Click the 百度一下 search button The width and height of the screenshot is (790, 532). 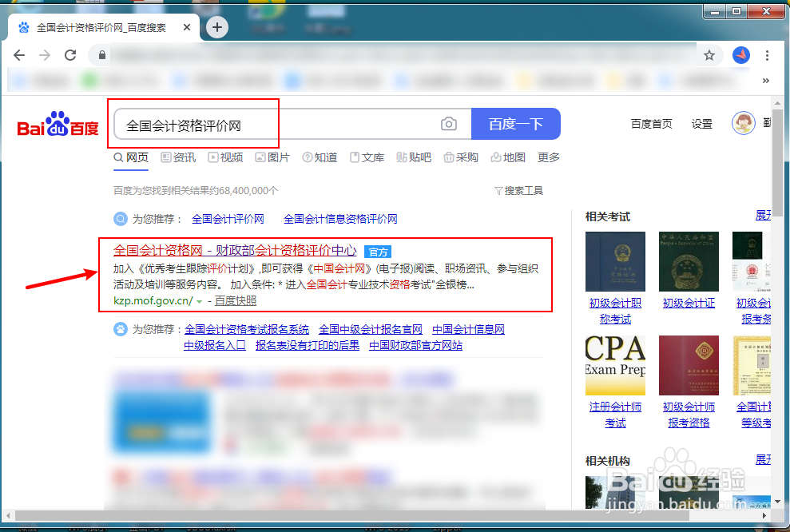(x=516, y=124)
